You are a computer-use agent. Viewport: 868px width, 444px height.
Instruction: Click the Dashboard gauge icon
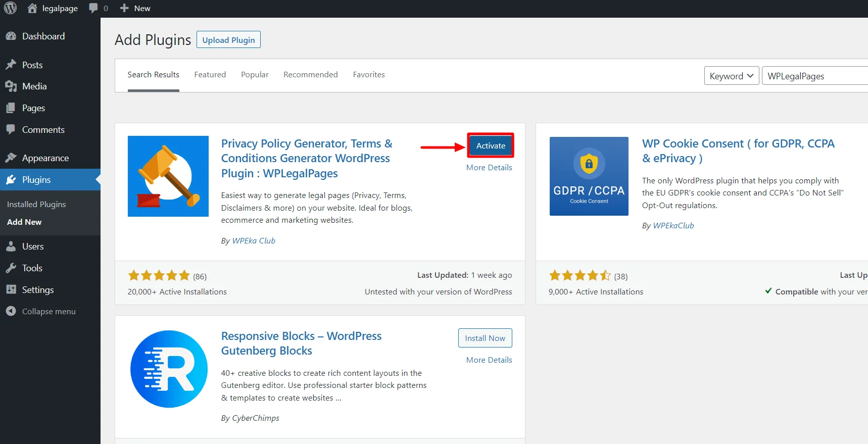pyautogui.click(x=11, y=36)
